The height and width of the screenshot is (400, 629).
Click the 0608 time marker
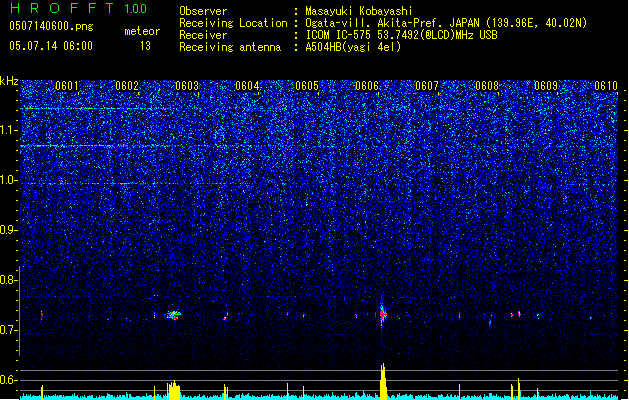(487, 86)
